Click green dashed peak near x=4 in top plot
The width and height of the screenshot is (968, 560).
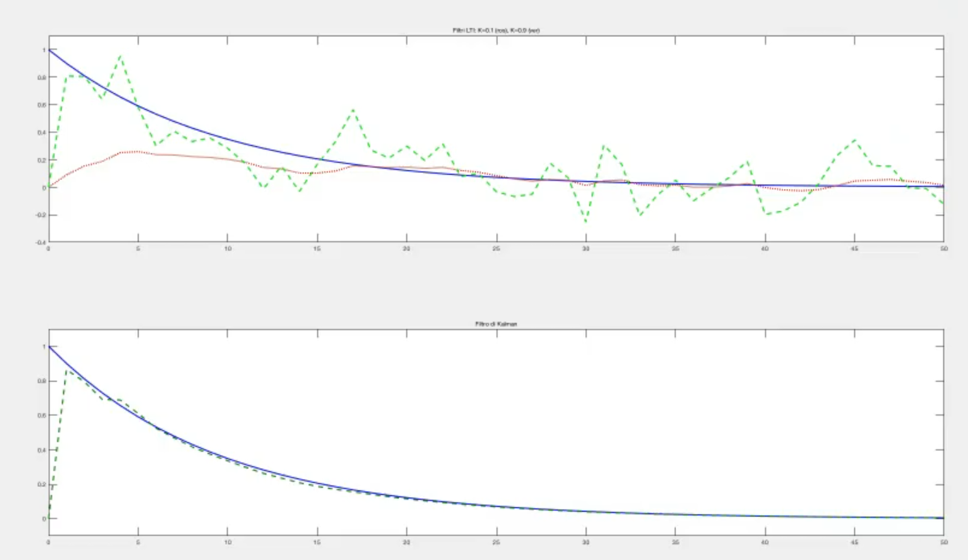point(120,56)
